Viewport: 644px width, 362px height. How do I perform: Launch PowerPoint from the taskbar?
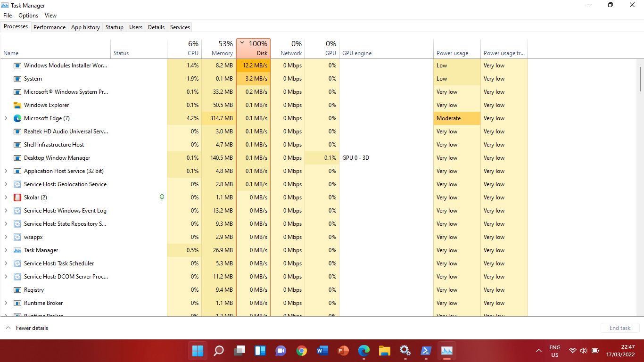click(343, 351)
